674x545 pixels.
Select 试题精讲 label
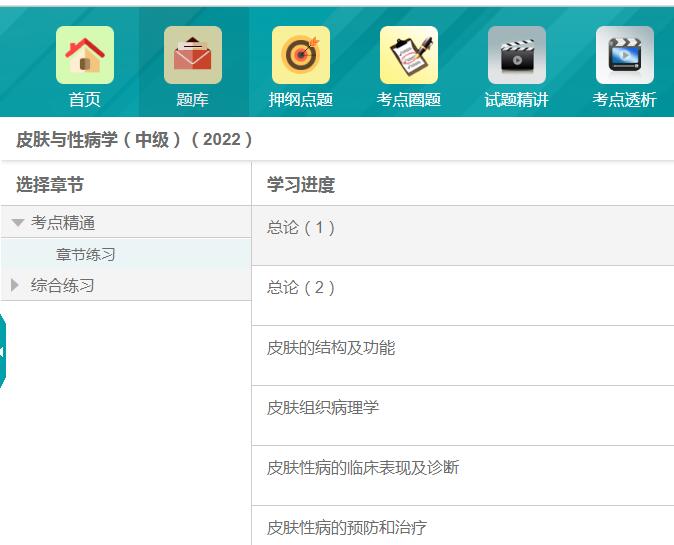[517, 100]
